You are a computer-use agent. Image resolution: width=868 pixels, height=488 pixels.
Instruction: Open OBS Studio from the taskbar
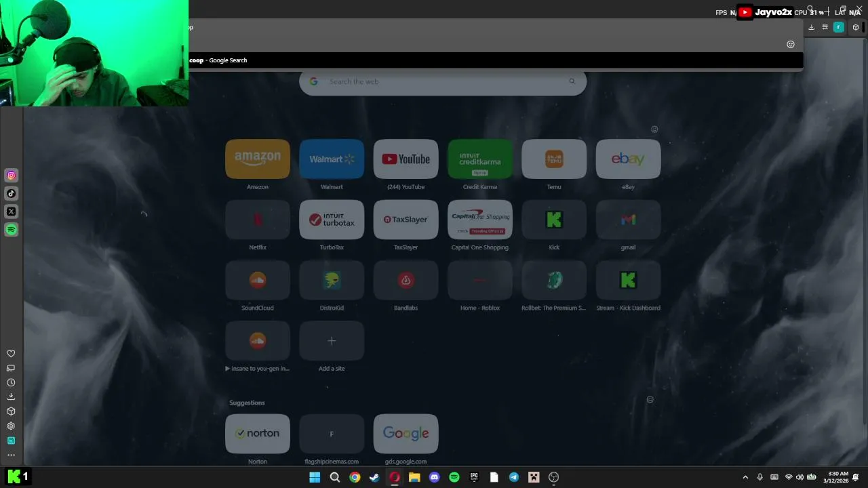tap(553, 477)
